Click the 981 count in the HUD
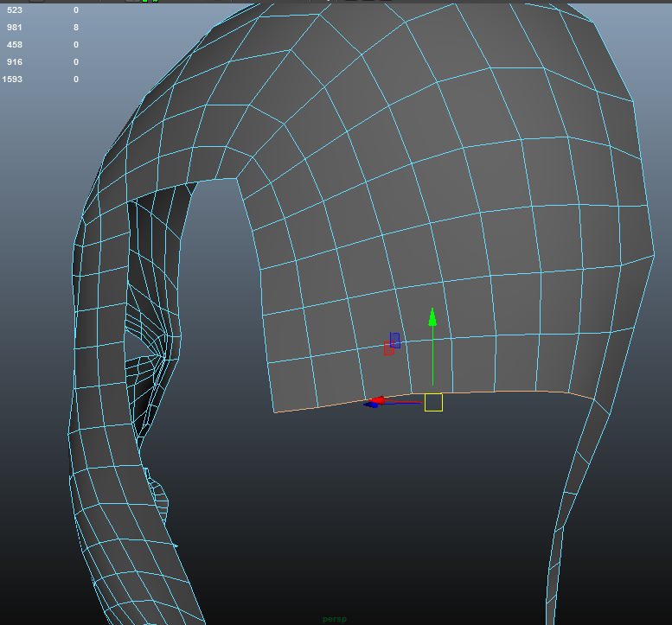The width and height of the screenshot is (672, 625). [x=14, y=28]
